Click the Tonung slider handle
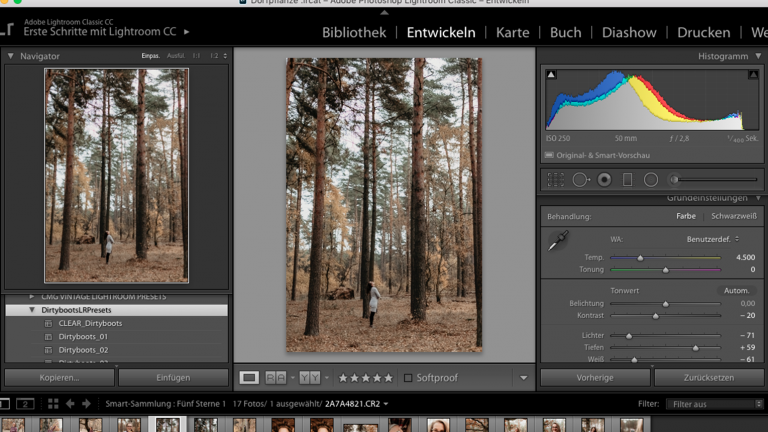 point(666,270)
